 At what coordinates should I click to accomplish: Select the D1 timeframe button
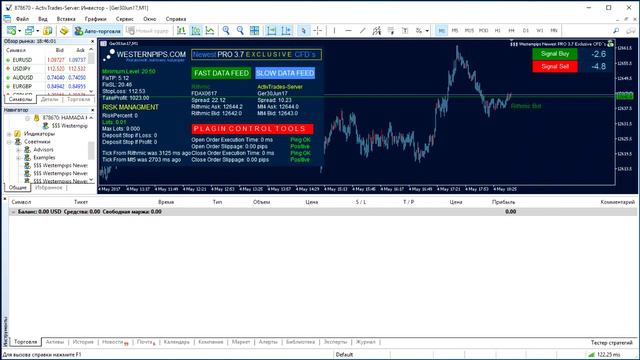pyautogui.click(x=526, y=31)
